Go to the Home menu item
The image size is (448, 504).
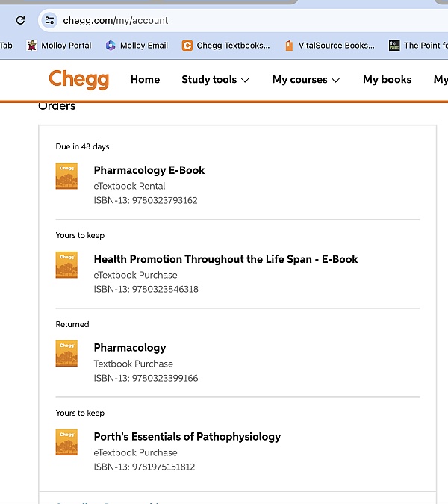(145, 79)
